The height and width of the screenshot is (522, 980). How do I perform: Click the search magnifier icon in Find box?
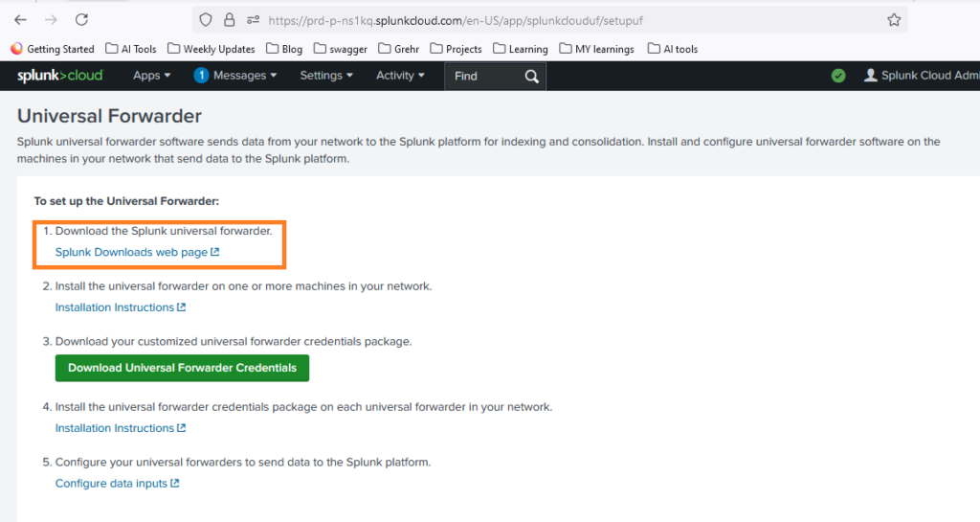pos(532,77)
